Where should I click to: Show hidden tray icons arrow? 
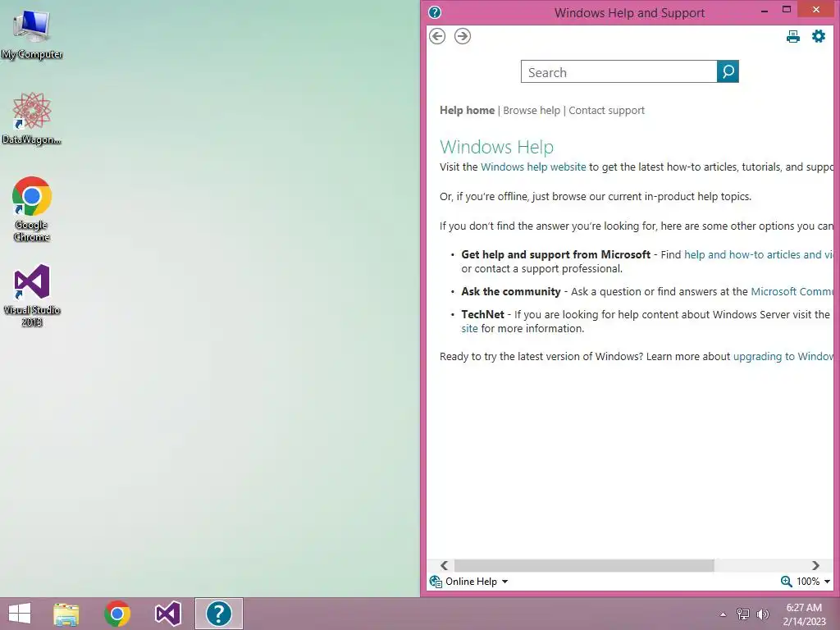(x=723, y=614)
